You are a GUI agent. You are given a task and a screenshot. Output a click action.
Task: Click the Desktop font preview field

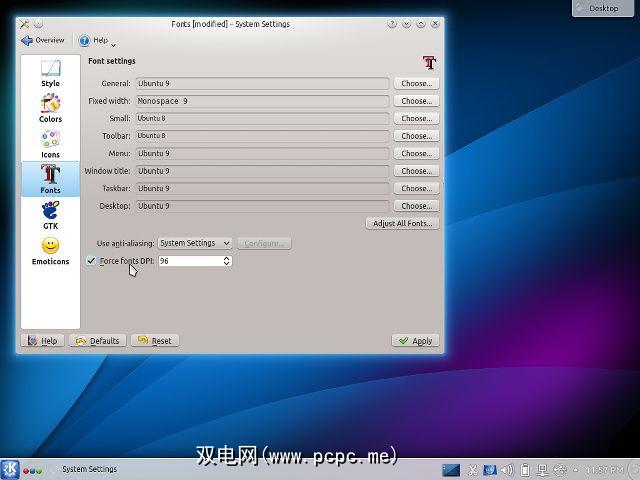tap(262, 206)
